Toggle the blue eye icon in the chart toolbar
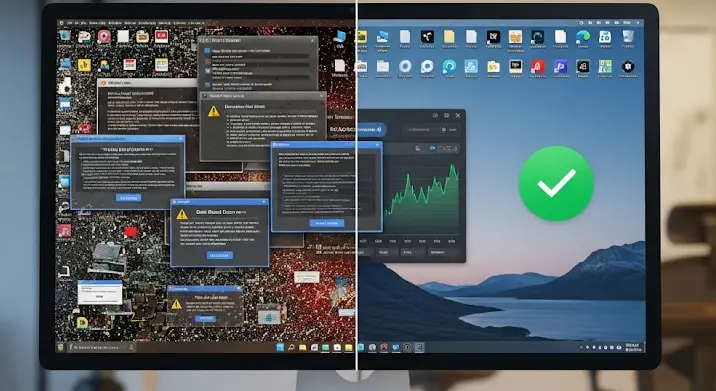Viewport: 716px width, 391px height. pos(432,148)
